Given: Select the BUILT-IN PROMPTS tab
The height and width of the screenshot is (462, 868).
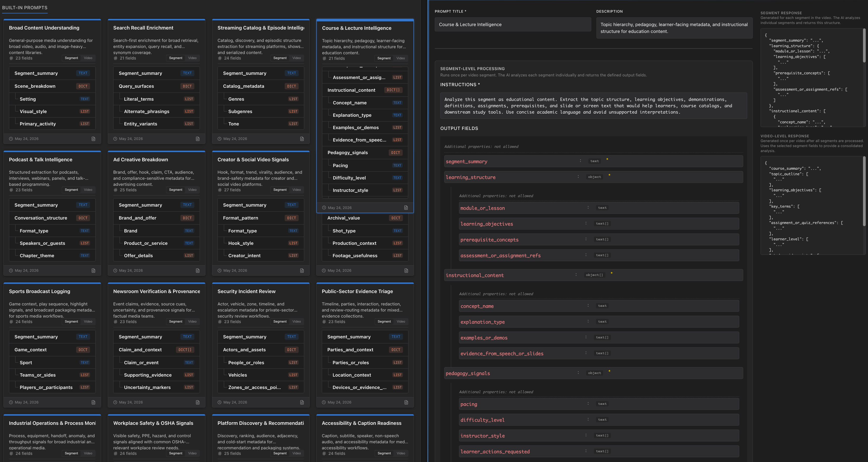Looking at the screenshot, I should click(x=24, y=8).
